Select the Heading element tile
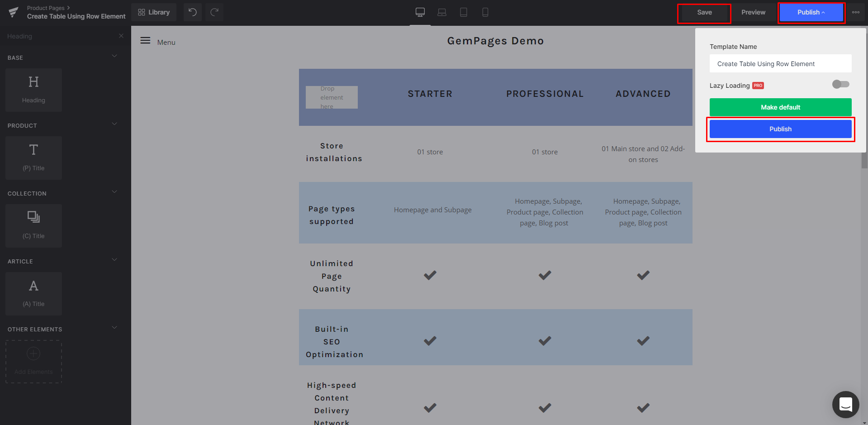 (x=33, y=90)
